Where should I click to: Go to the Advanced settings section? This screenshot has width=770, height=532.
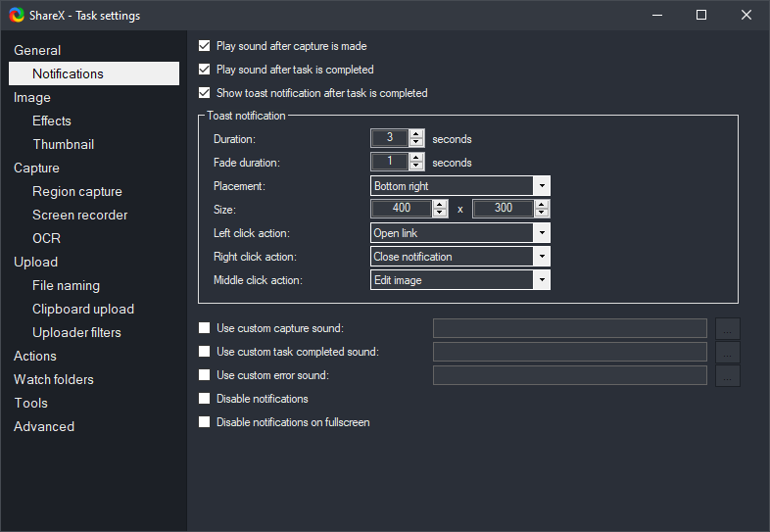coord(44,426)
